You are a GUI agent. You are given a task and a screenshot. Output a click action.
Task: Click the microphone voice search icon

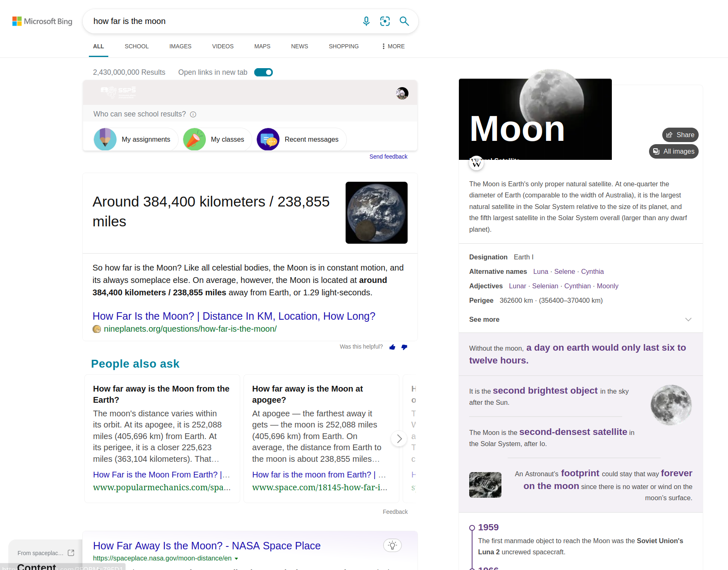pyautogui.click(x=366, y=21)
